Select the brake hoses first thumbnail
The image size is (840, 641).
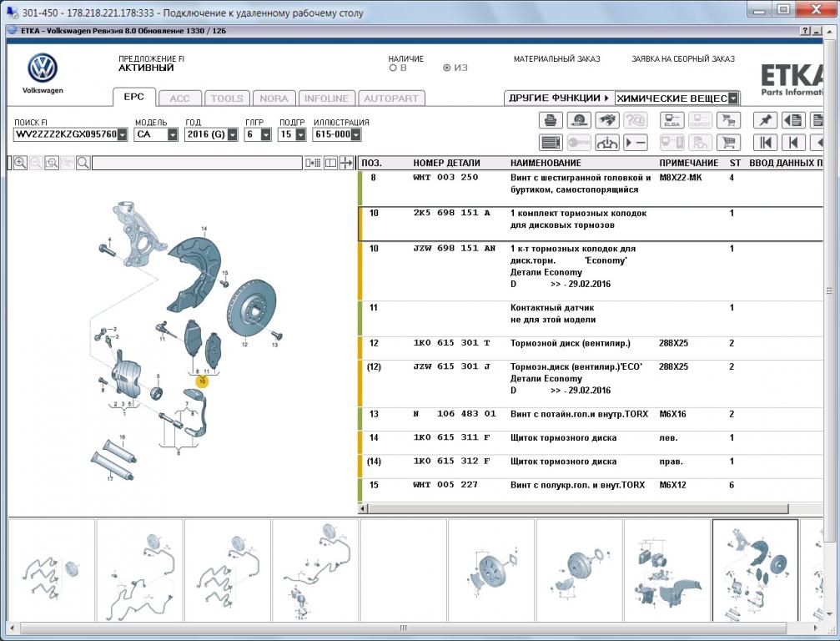tap(52, 570)
